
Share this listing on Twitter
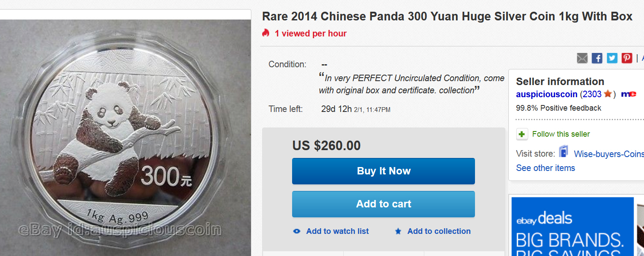[612, 58]
